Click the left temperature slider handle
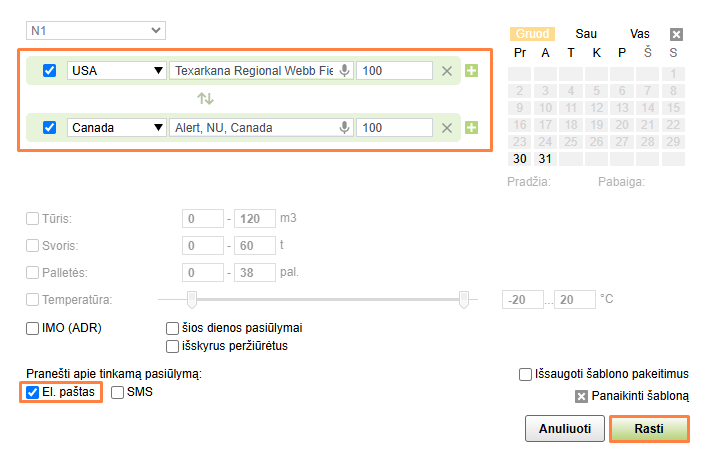Screen dimensions: 719x460 [x=192, y=298]
